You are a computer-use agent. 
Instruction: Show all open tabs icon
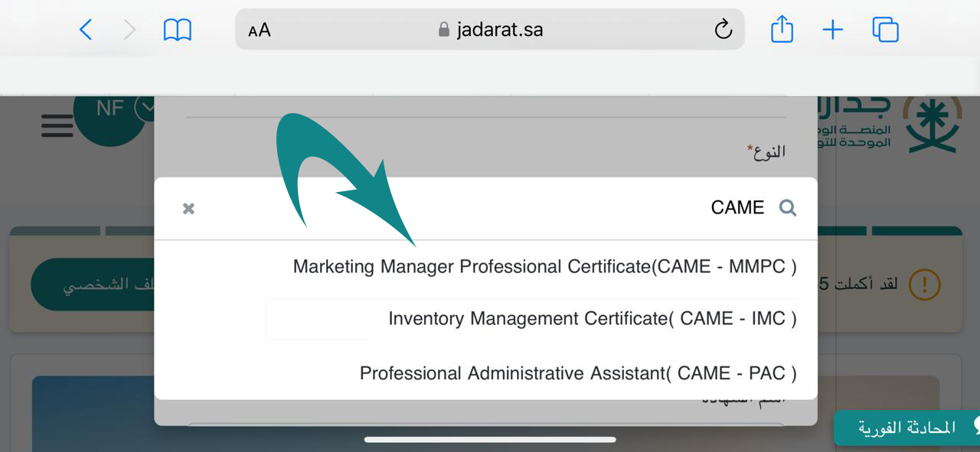pyautogui.click(x=885, y=29)
